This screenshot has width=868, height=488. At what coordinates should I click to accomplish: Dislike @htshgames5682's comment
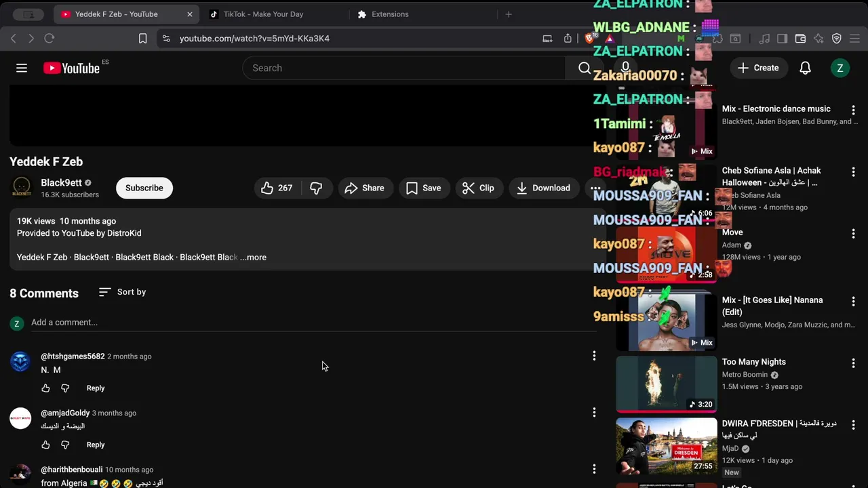65,388
